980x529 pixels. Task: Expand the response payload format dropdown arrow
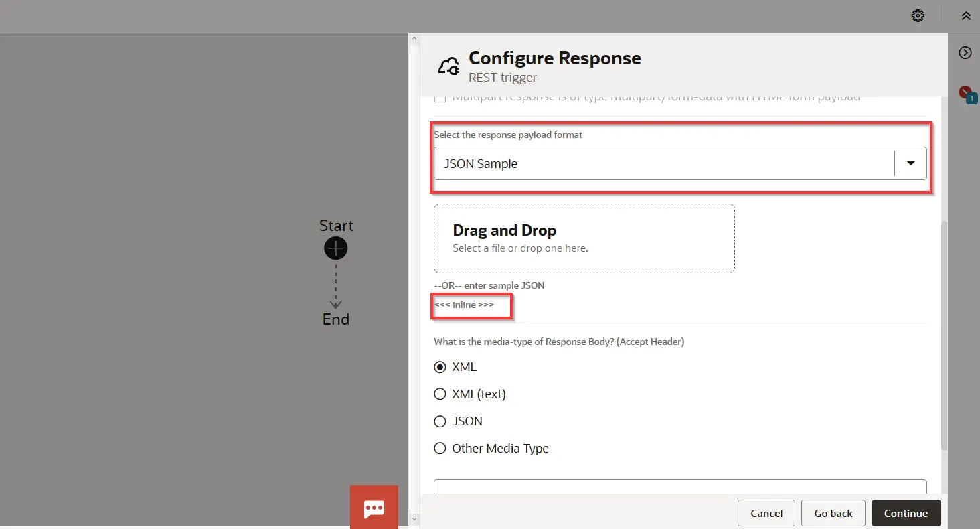(910, 163)
